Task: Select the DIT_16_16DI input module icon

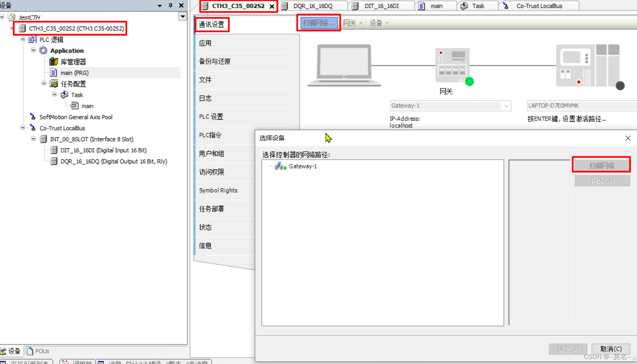Action: click(x=54, y=150)
